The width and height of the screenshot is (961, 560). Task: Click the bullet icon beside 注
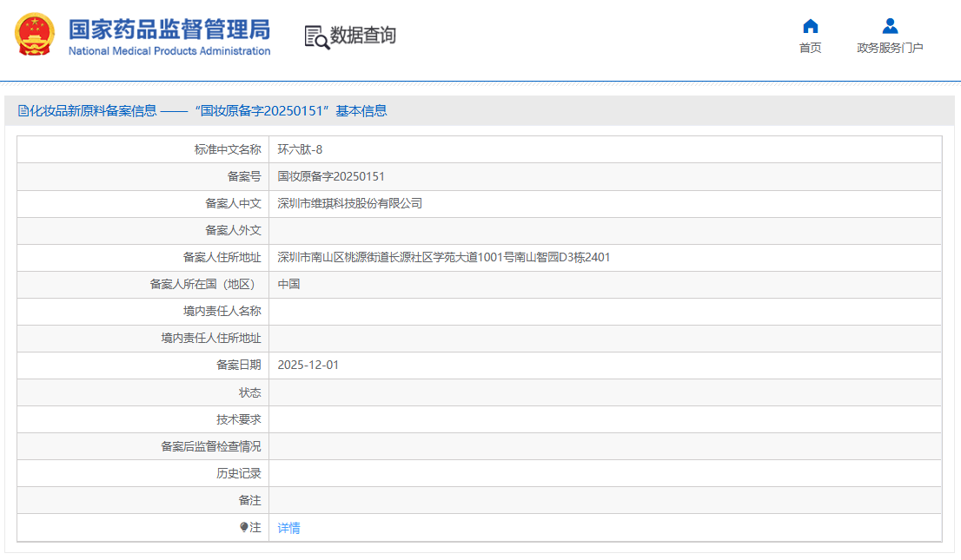[x=244, y=527]
